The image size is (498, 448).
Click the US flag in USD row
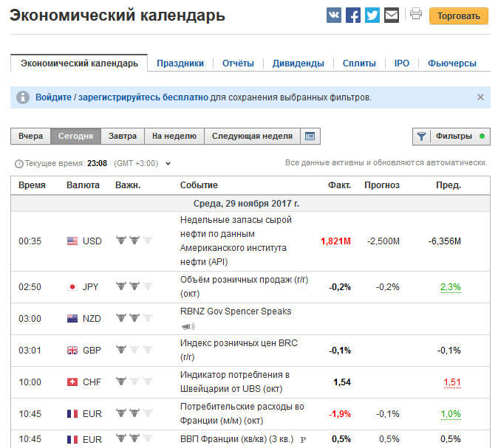click(72, 241)
